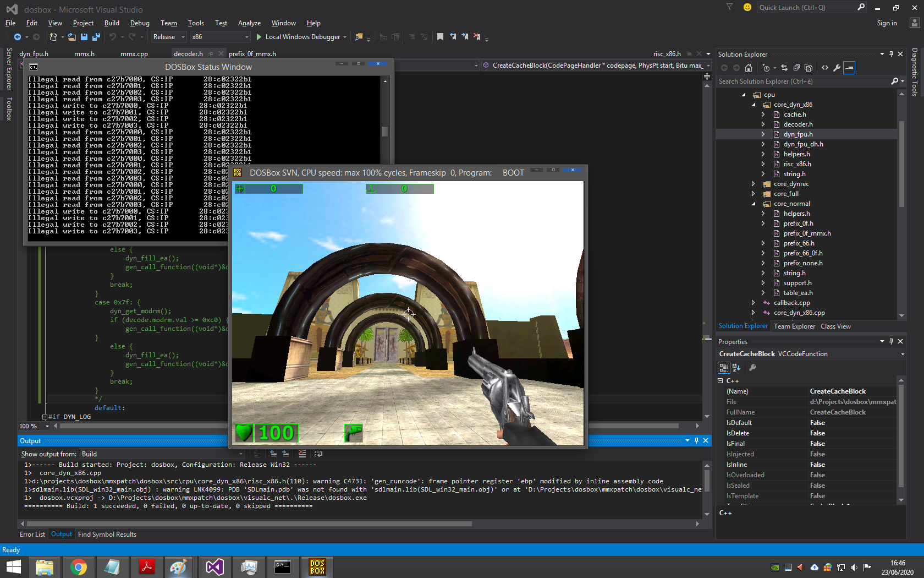Switch Properties to alphabetical sorting

point(736,368)
